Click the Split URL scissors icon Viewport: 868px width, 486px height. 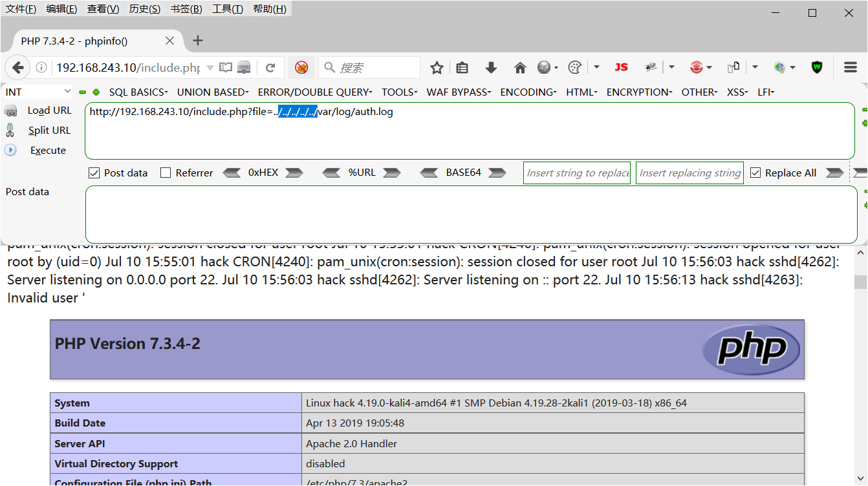[x=10, y=130]
